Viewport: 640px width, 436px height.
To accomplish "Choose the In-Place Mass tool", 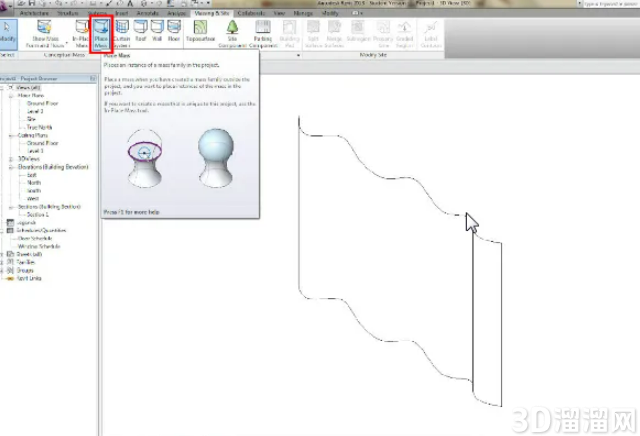I will (x=81, y=33).
